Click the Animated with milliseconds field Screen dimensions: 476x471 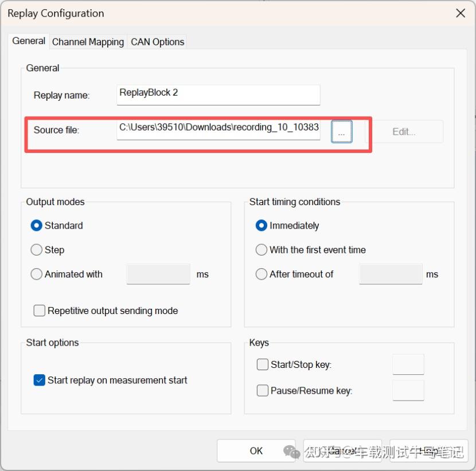click(x=158, y=274)
